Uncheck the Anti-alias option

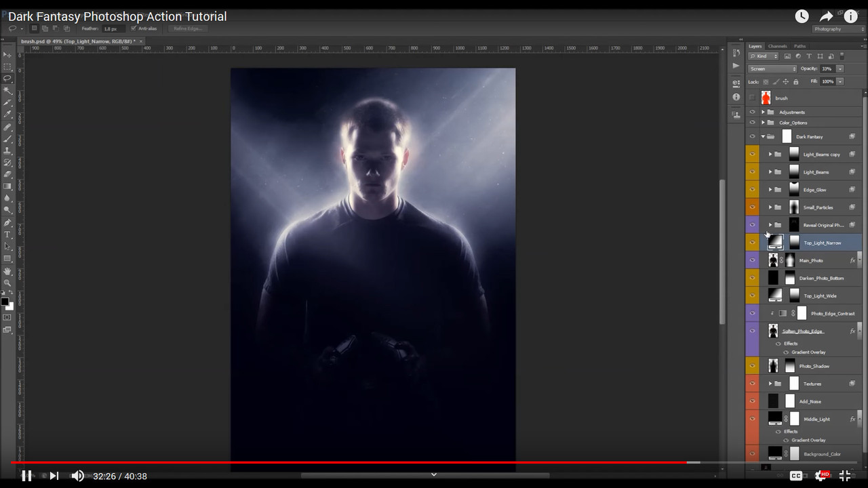[x=133, y=28]
